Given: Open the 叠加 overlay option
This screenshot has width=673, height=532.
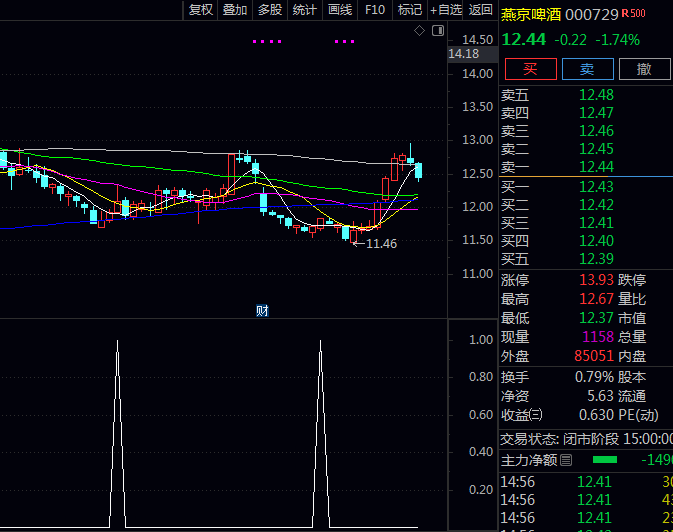Looking at the screenshot, I should 235,10.
